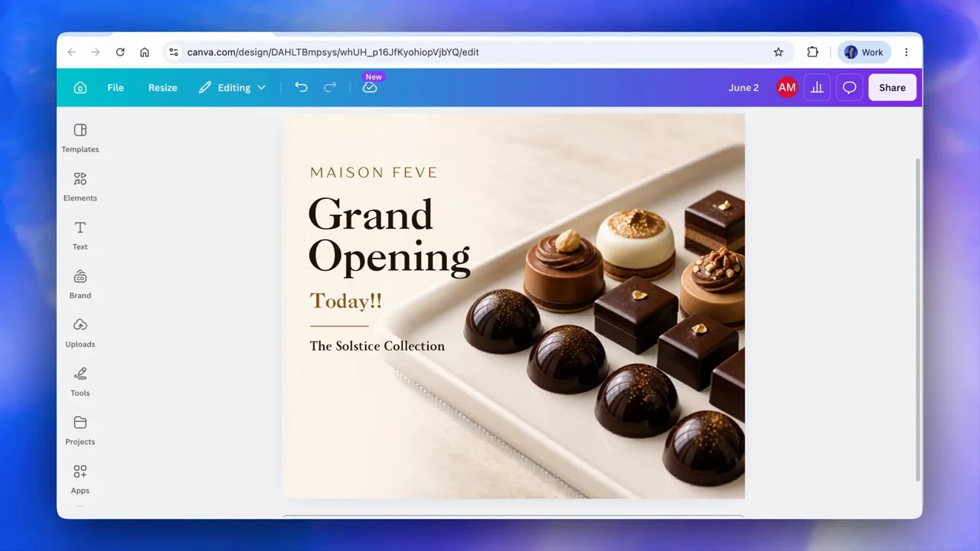Reload the browser page
Image resolution: width=980 pixels, height=551 pixels.
[120, 52]
